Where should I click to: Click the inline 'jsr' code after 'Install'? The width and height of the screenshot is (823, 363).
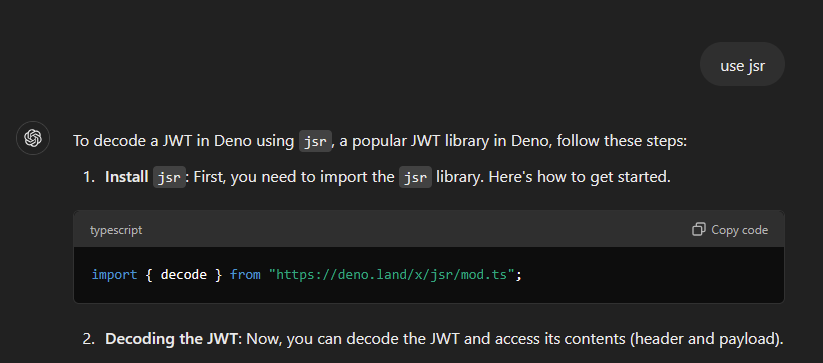point(170,177)
